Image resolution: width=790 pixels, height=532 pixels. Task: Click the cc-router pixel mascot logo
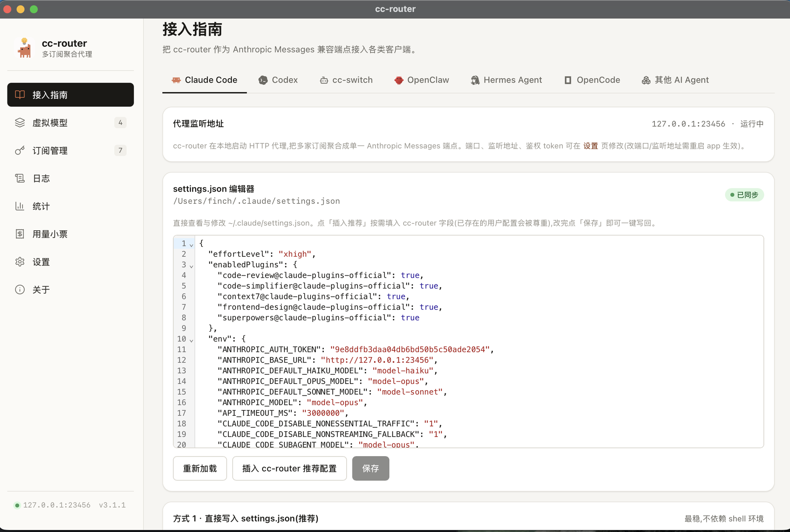pos(25,48)
